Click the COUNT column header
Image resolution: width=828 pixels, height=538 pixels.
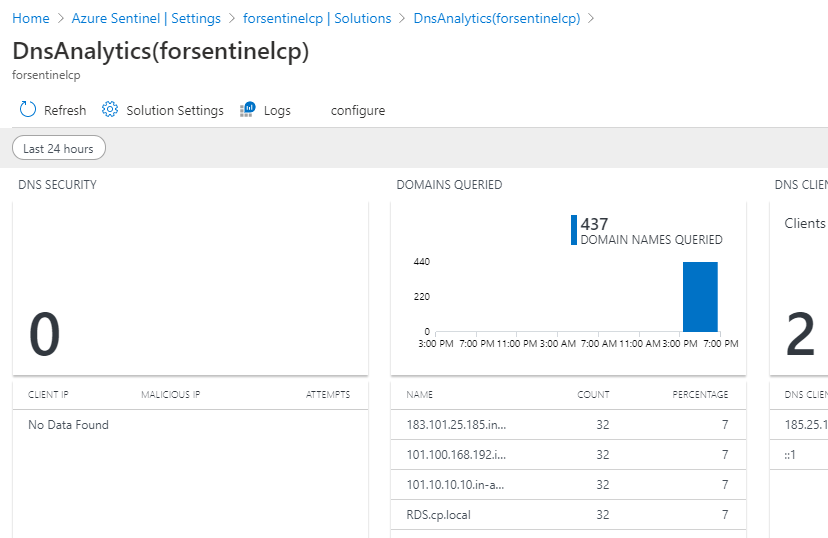[593, 394]
